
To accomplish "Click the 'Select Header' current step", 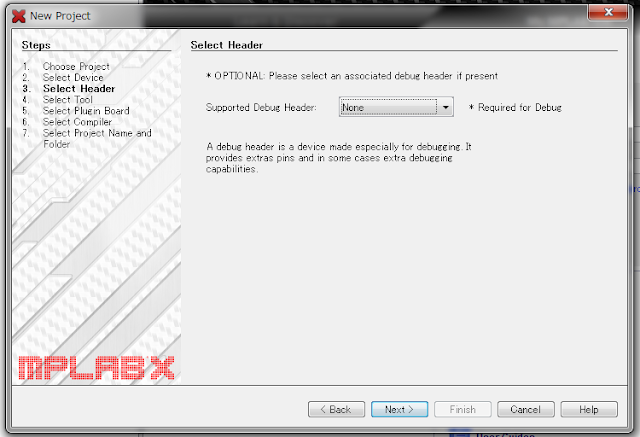I will point(79,89).
